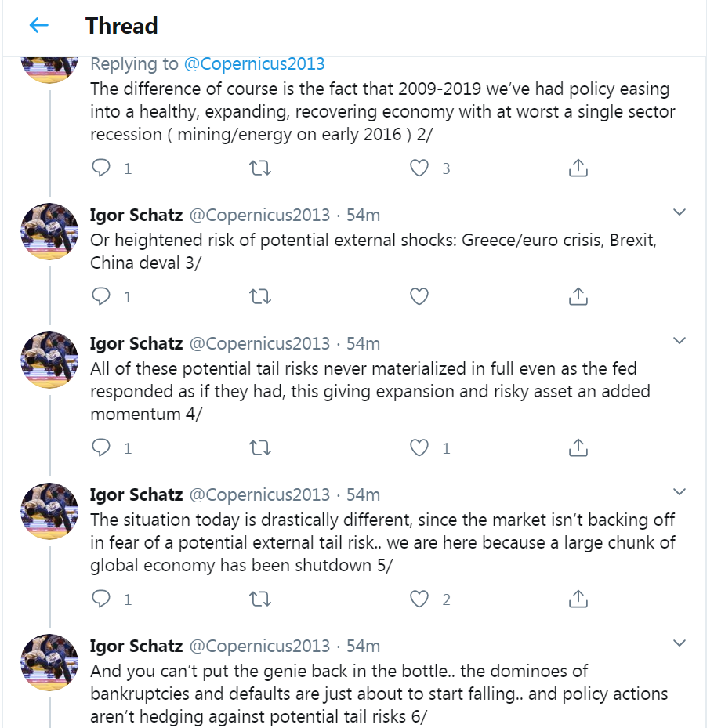Expand the chevron menu on tweet 4/
The height and width of the screenshot is (728, 714).
click(680, 340)
